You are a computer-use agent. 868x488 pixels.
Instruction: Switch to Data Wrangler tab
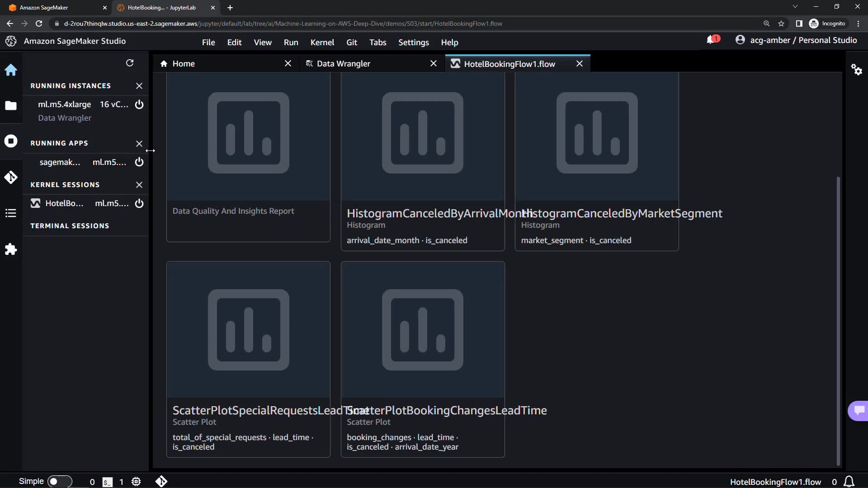pos(344,64)
